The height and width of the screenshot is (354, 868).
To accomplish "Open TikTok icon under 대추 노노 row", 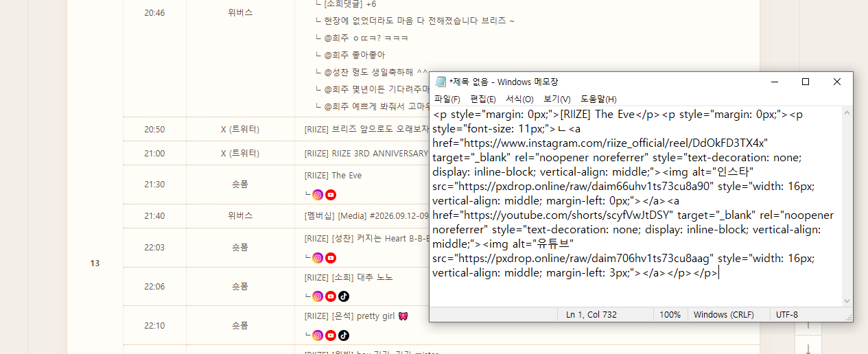I will coord(344,296).
